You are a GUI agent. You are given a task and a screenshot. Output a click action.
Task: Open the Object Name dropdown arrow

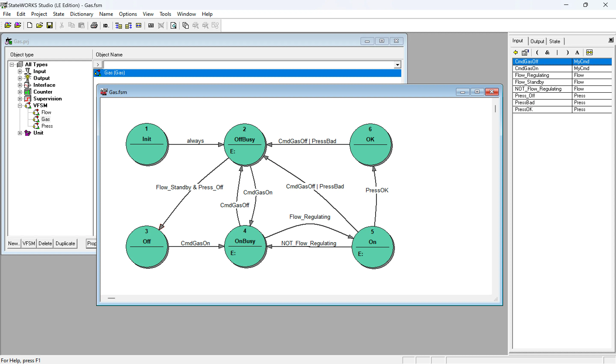tap(397, 65)
